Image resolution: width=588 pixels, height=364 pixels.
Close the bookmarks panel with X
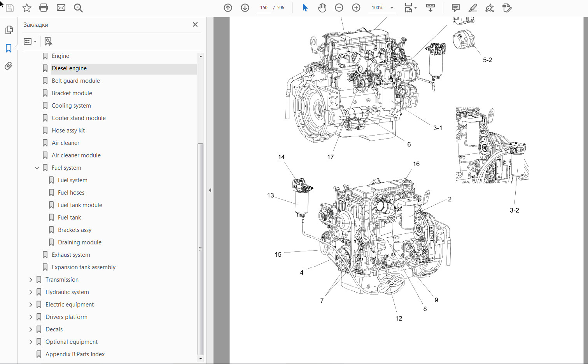pos(195,24)
